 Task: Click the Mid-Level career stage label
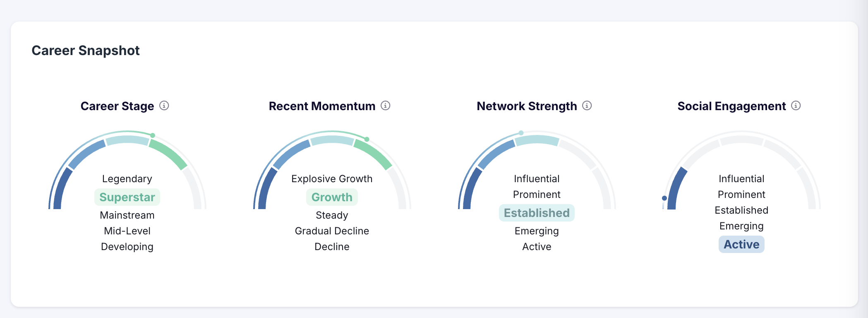(127, 231)
